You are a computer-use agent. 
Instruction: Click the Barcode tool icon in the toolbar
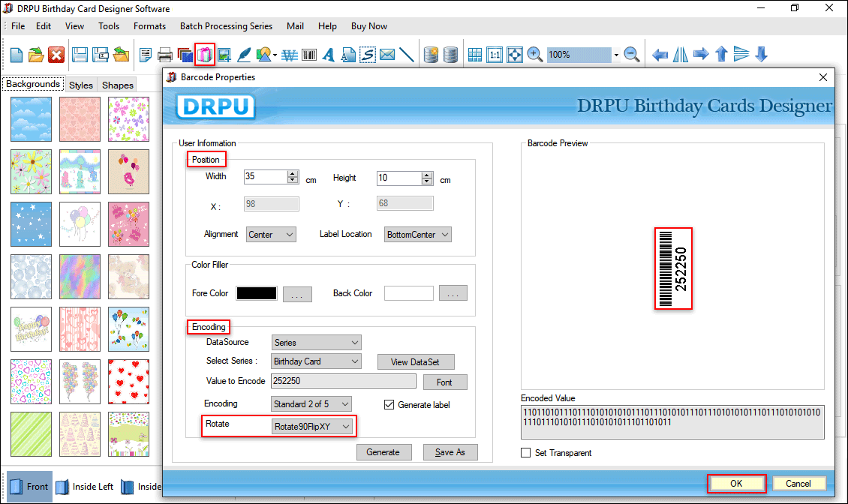309,55
